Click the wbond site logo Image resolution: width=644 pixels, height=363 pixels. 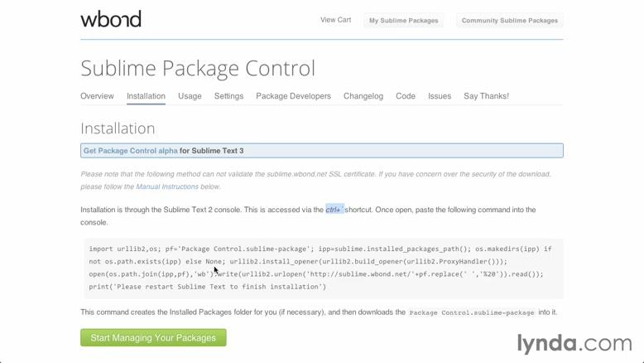pos(111,19)
